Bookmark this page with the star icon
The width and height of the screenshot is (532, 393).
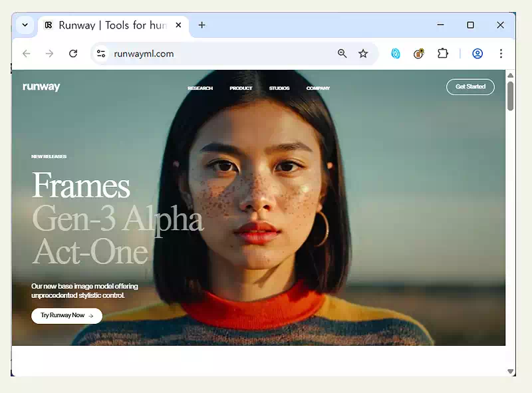click(x=363, y=54)
